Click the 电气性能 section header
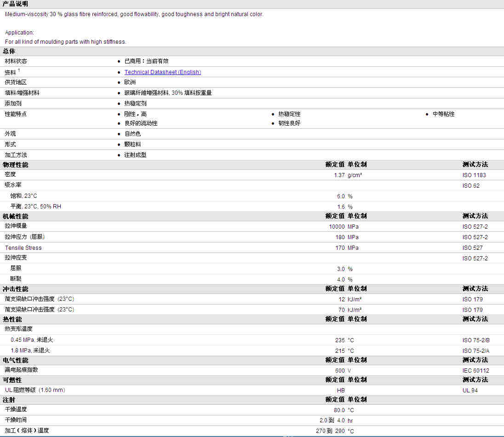This screenshot has height=437, width=504. pyautogui.click(x=15, y=360)
